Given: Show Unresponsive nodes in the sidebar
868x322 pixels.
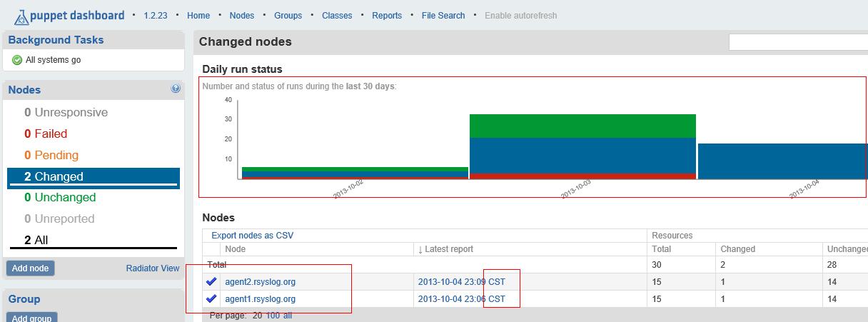Looking at the screenshot, I should (66, 113).
